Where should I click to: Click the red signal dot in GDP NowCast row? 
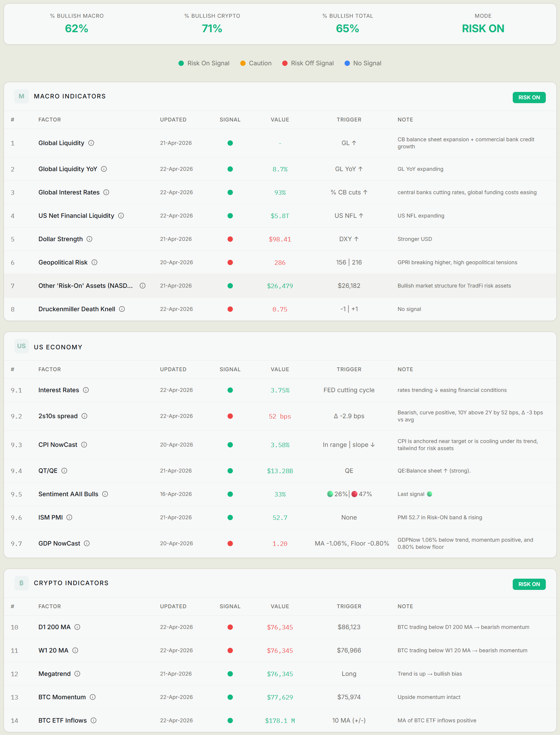point(230,543)
